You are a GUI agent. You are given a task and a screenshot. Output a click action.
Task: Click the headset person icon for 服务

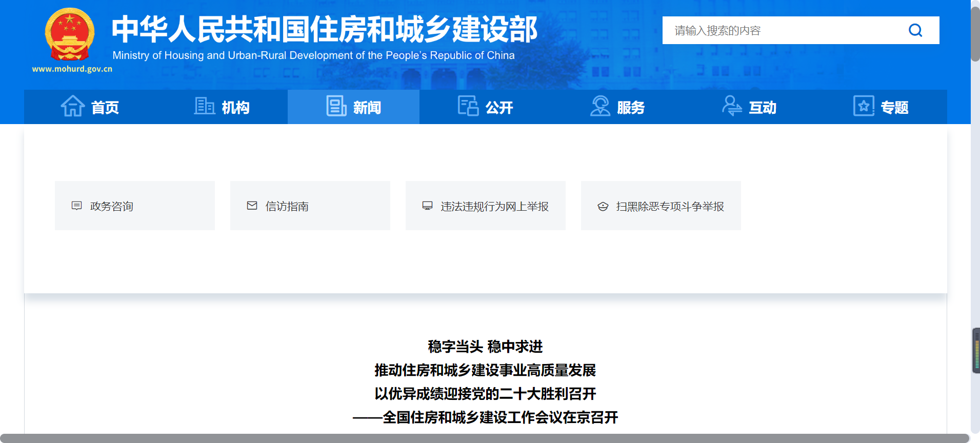(x=600, y=106)
